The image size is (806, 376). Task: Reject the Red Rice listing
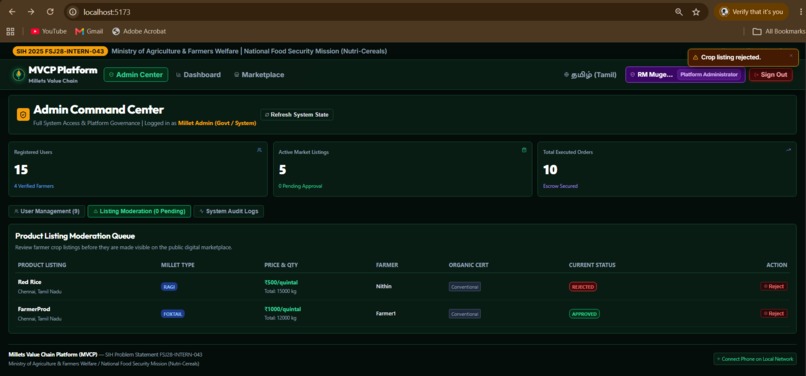774,287
